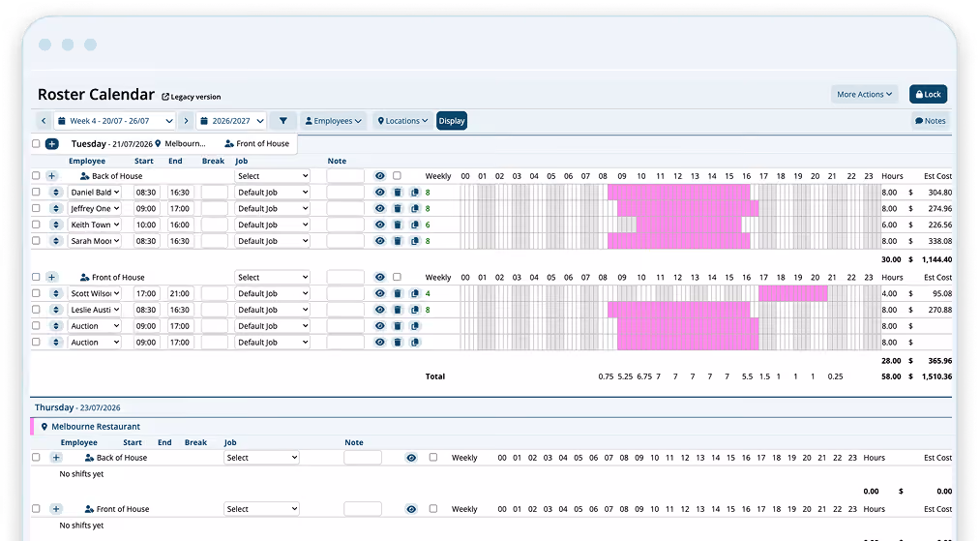Add shift with blue plus next to Tuesday
Image resolution: width=980 pixels, height=541 pixels.
point(52,144)
